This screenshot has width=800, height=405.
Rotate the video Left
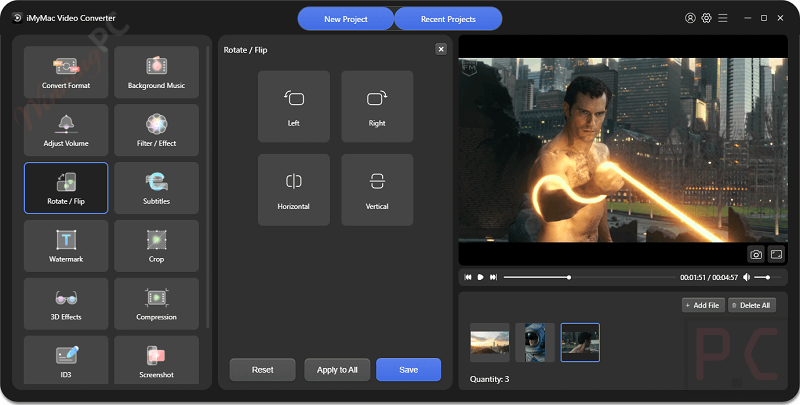pyautogui.click(x=293, y=106)
